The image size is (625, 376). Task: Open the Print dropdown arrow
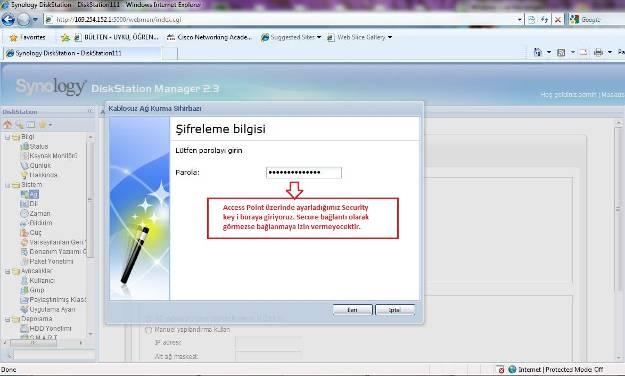point(610,52)
